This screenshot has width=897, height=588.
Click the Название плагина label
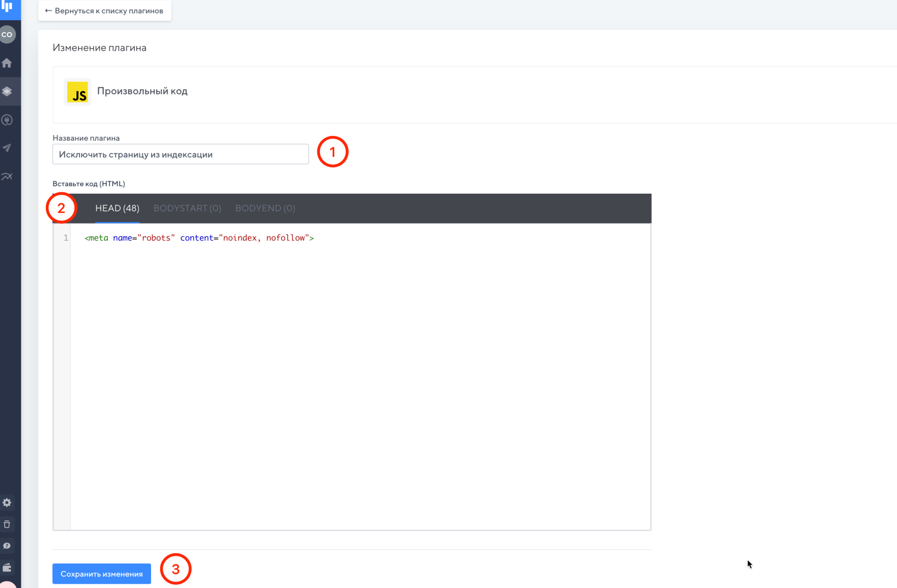tap(86, 138)
